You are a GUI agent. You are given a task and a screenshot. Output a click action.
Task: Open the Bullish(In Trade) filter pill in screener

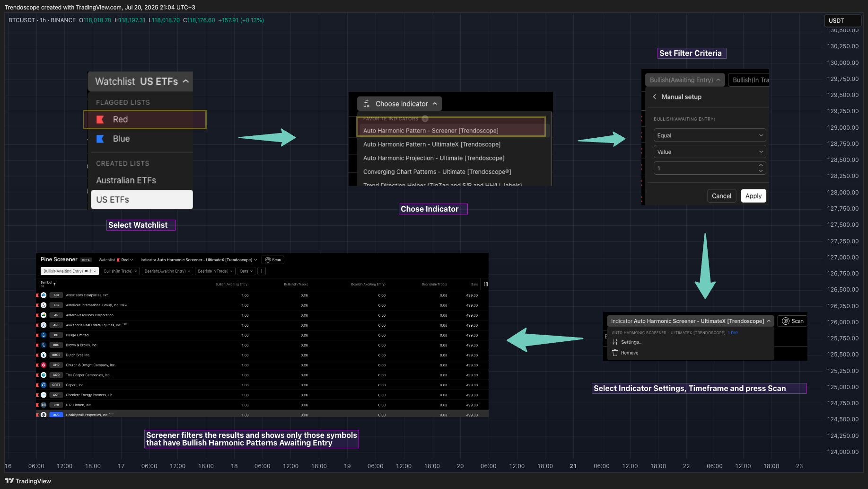(x=121, y=271)
